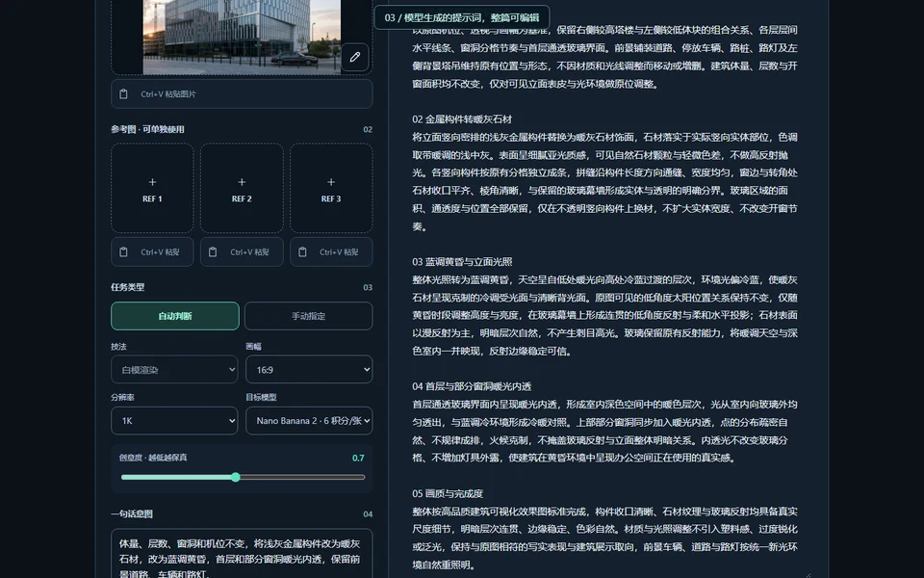The image size is (924, 578).
Task: Switch task type to 手动指定
Action: coord(308,316)
